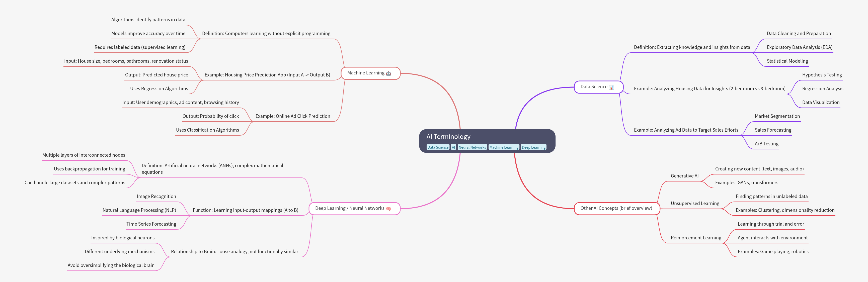
Task: Click 'Models improve accuracy over time' leaf
Action: (148, 33)
